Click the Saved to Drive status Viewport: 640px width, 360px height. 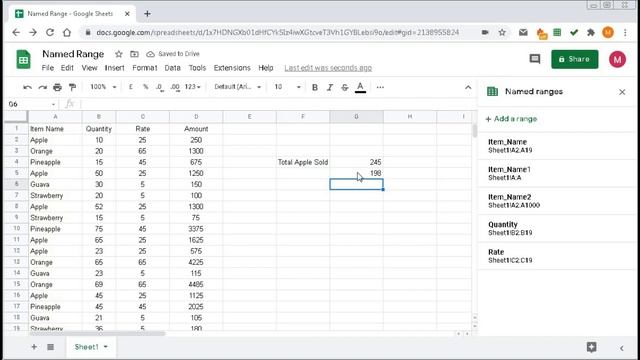click(173, 54)
